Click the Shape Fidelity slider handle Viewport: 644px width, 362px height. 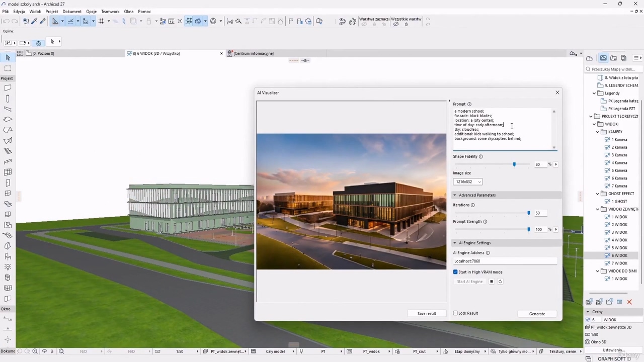point(514,164)
